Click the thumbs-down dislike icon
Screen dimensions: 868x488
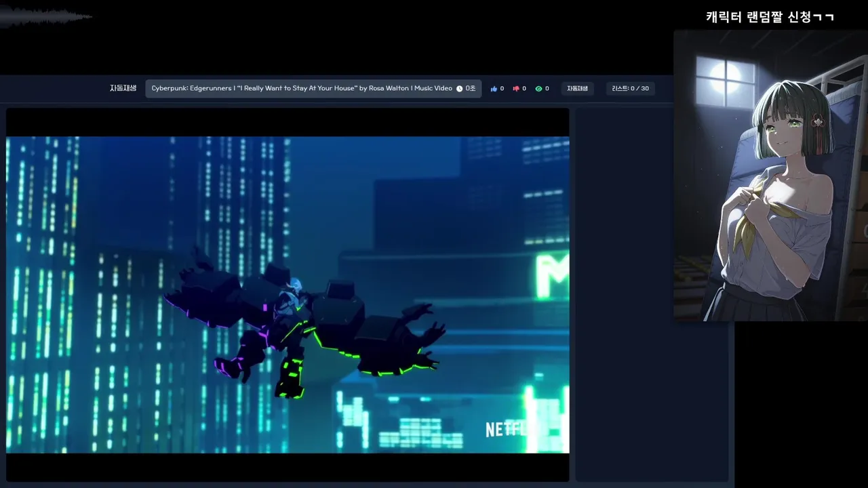pyautogui.click(x=516, y=89)
